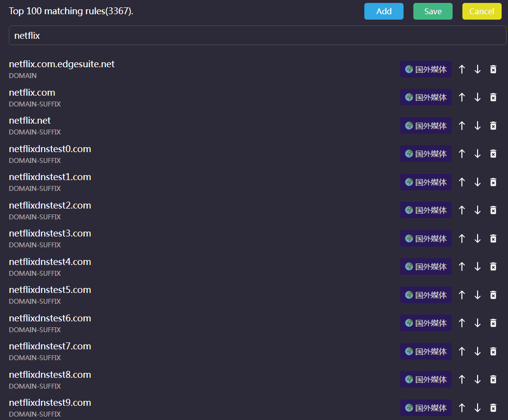Delete the netflixdnstest7.com rule
This screenshot has height=420, width=508.
493,351
